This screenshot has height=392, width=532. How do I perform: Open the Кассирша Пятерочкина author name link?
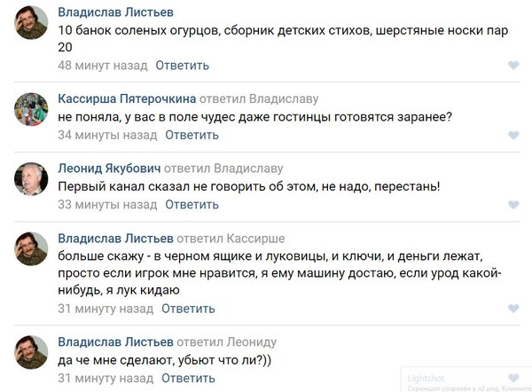click(x=127, y=98)
